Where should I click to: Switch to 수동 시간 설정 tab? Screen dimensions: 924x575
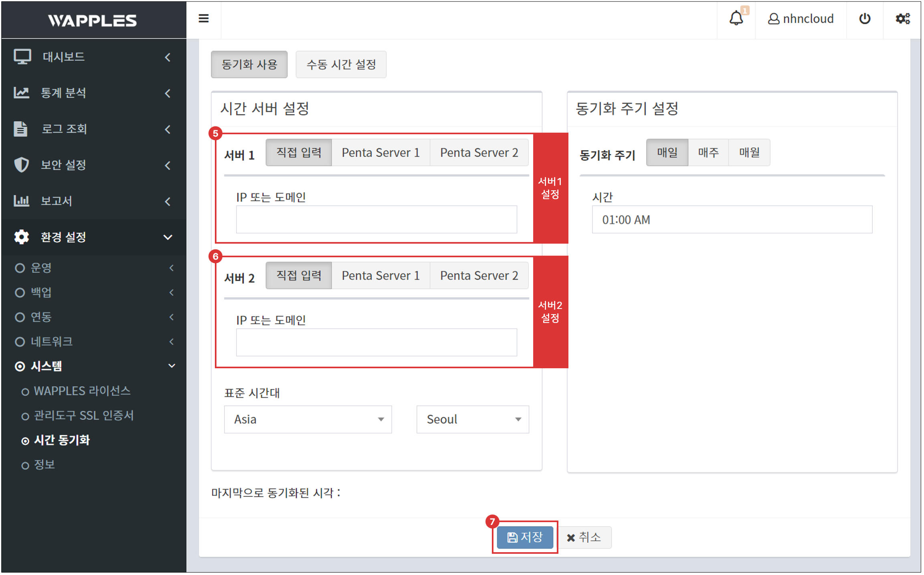pyautogui.click(x=341, y=65)
